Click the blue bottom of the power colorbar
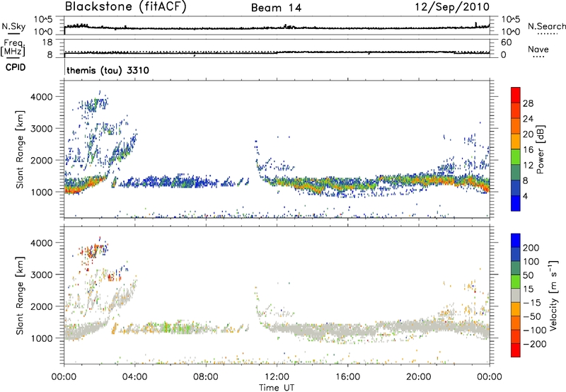This screenshot has height=392, width=566. [x=516, y=203]
